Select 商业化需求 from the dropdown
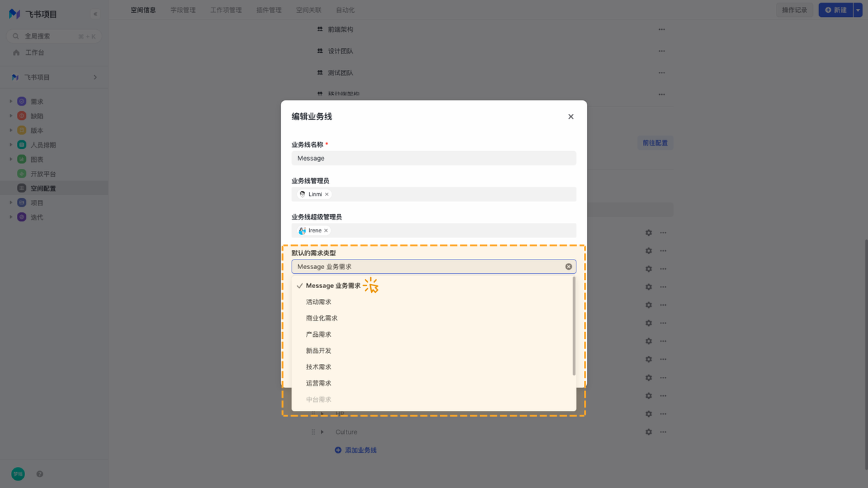The height and width of the screenshot is (488, 868). [x=433, y=319]
